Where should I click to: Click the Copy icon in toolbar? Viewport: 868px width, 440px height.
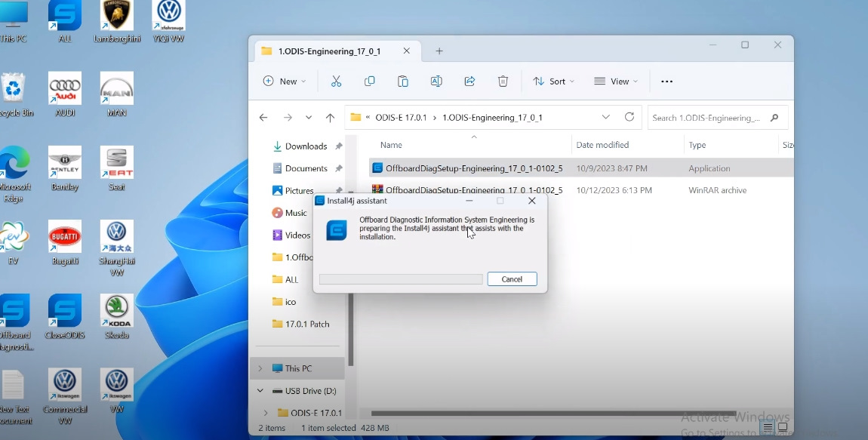(369, 82)
